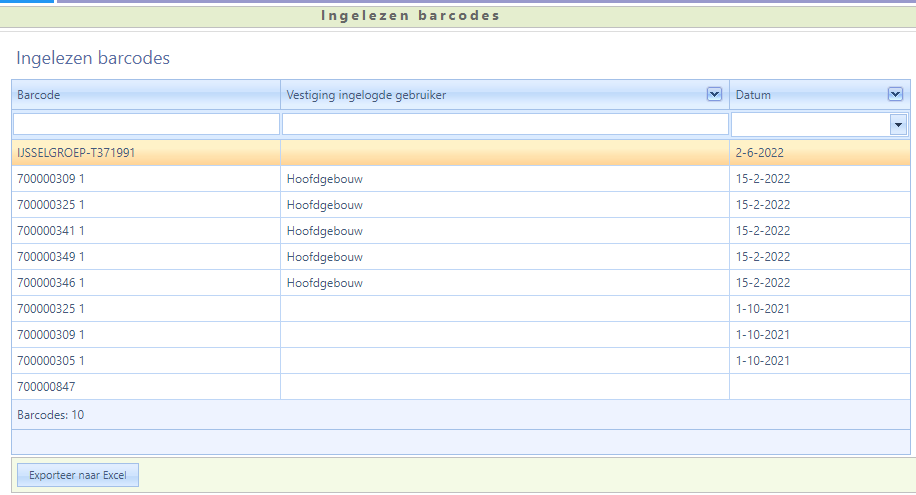Click the Ingelezen barcodes title bar
Image resolution: width=916 pixels, height=495 pixels.
[x=410, y=16]
